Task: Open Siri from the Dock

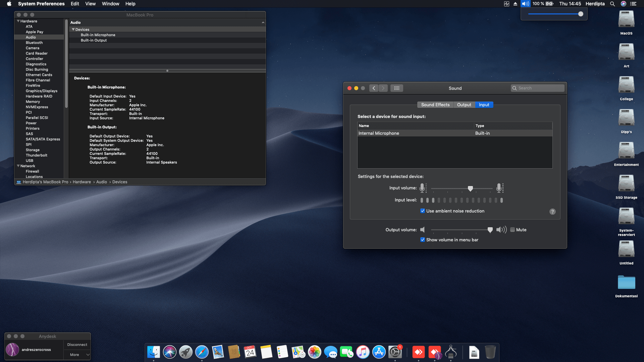Action: 169,352
